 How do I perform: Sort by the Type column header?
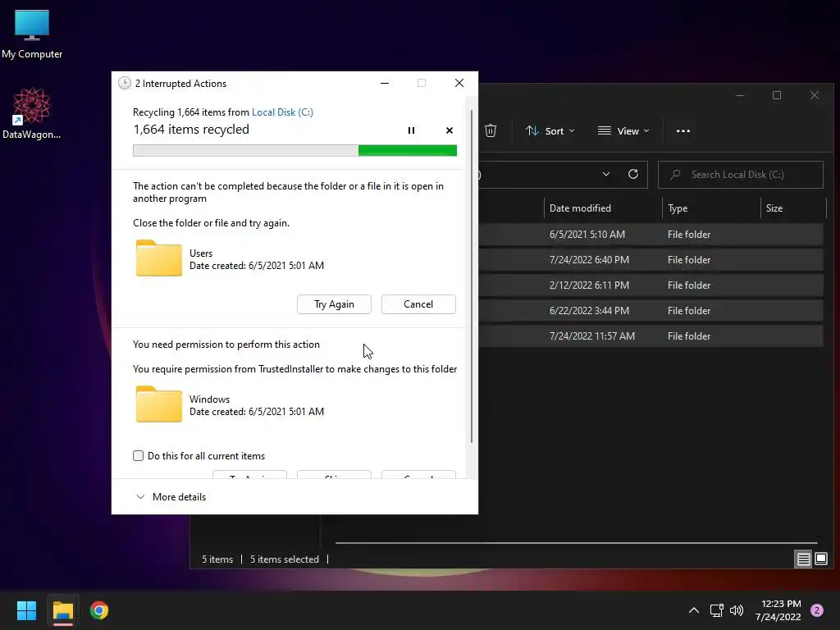click(x=678, y=208)
